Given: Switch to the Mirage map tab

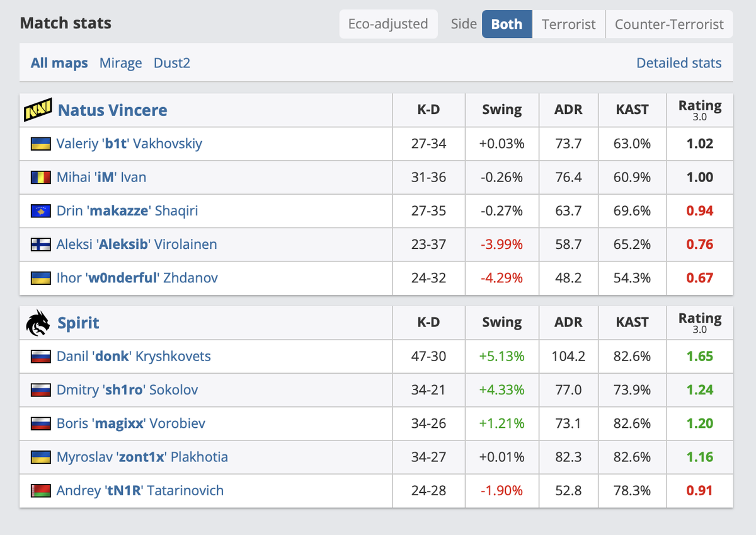Looking at the screenshot, I should (120, 63).
